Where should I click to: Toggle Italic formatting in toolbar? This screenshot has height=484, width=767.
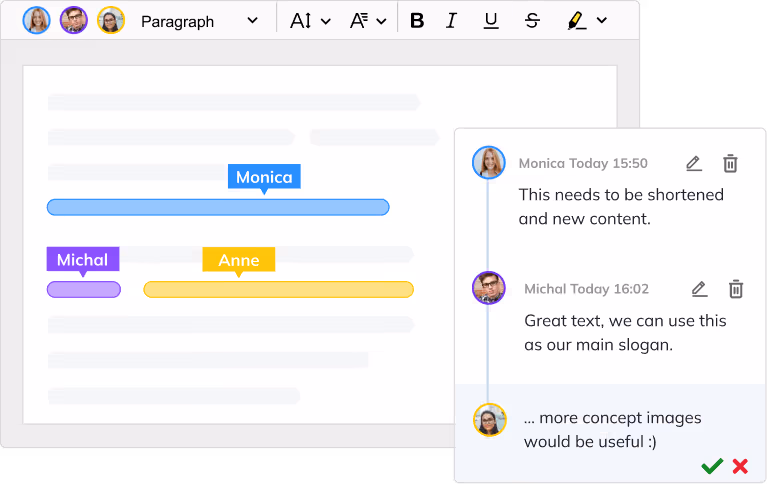pos(451,21)
